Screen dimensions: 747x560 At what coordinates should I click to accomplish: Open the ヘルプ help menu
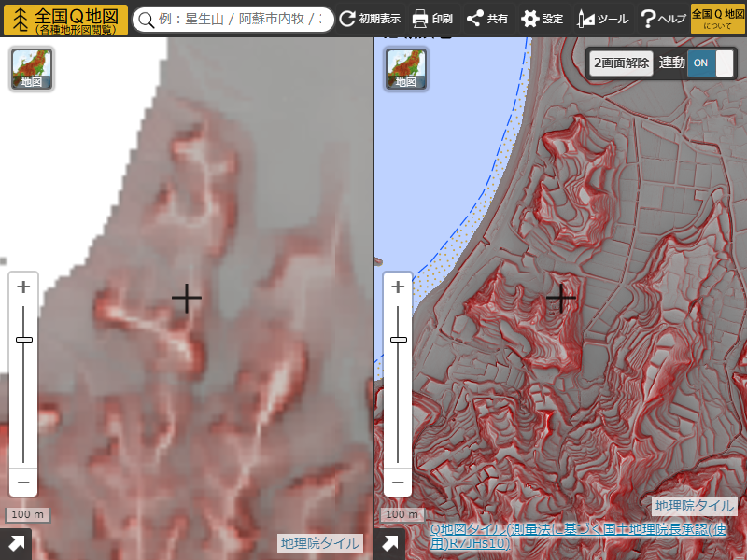663,19
